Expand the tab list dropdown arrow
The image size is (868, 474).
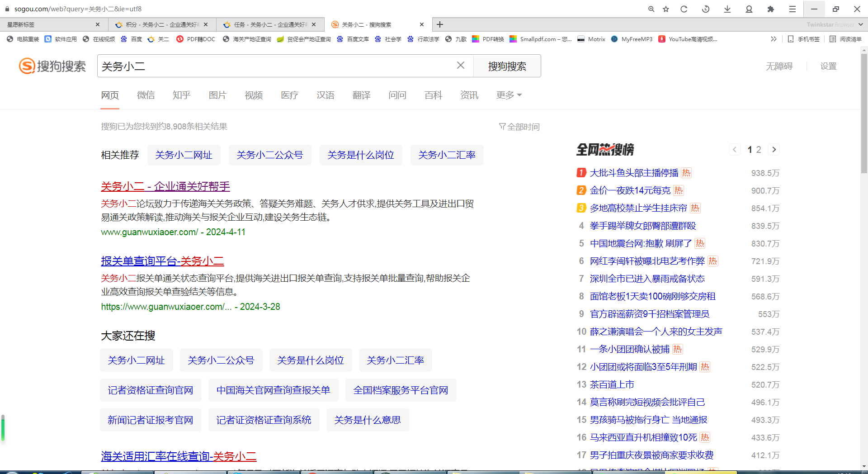tap(861, 24)
